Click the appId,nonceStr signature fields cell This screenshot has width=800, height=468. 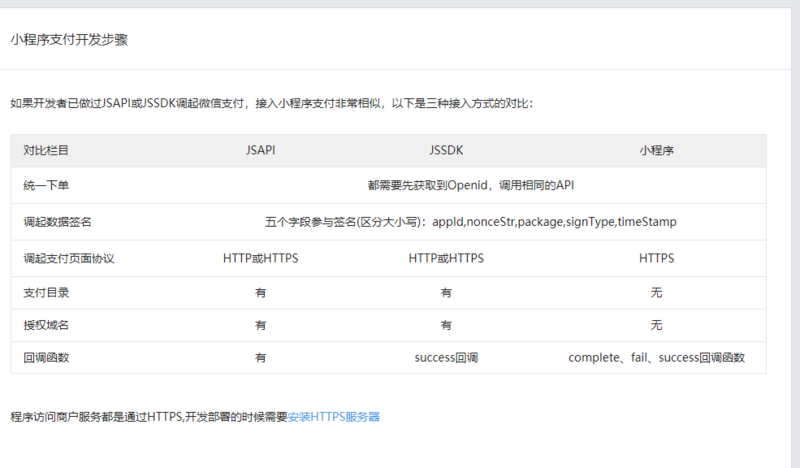(471, 222)
